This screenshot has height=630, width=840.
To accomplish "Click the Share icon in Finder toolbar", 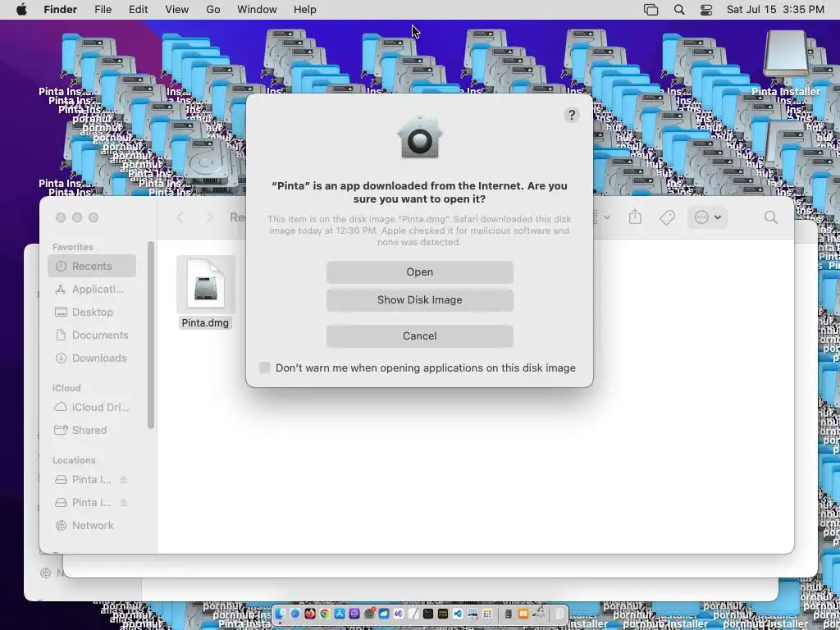I will pyautogui.click(x=635, y=217).
